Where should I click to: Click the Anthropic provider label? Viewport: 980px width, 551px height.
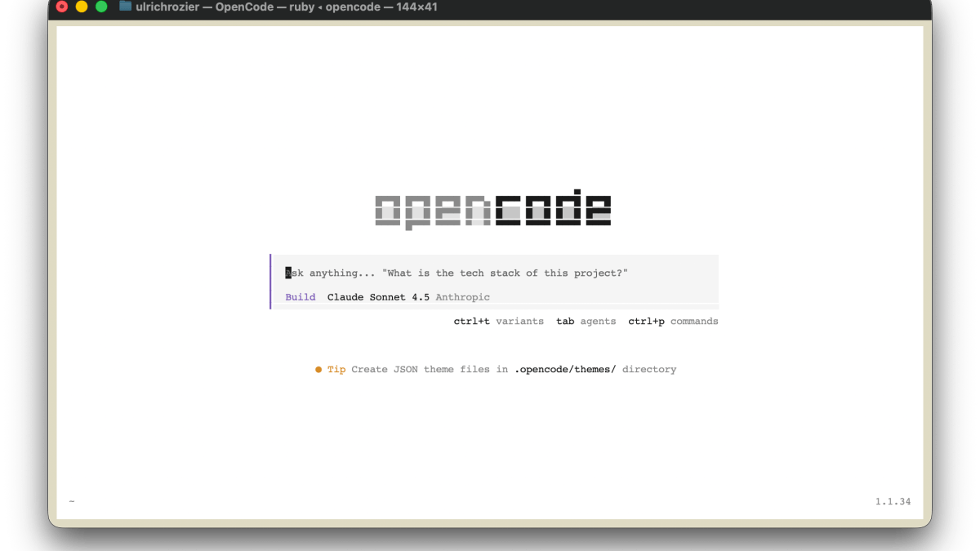pos(462,297)
